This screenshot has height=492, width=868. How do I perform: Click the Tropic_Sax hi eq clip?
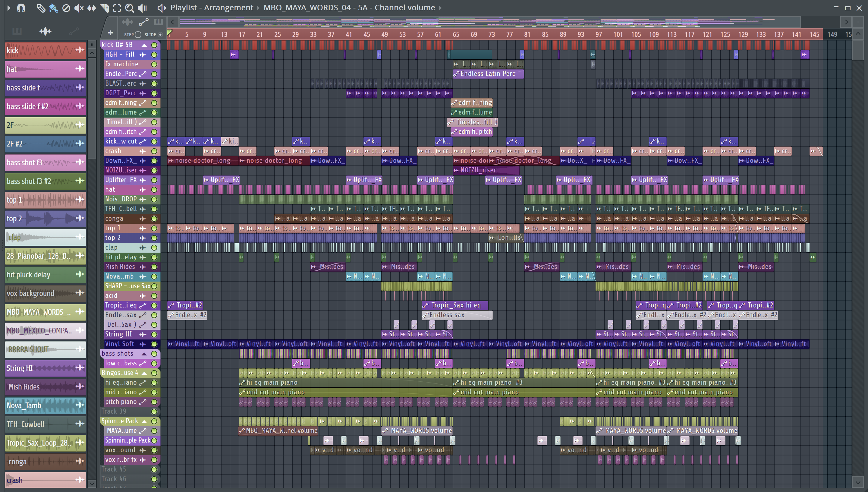click(x=455, y=305)
